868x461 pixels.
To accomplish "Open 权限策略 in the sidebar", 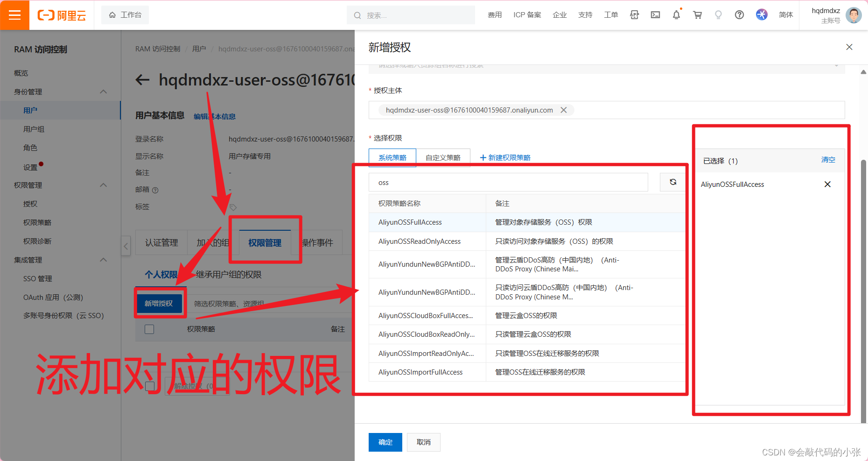I will coord(37,222).
